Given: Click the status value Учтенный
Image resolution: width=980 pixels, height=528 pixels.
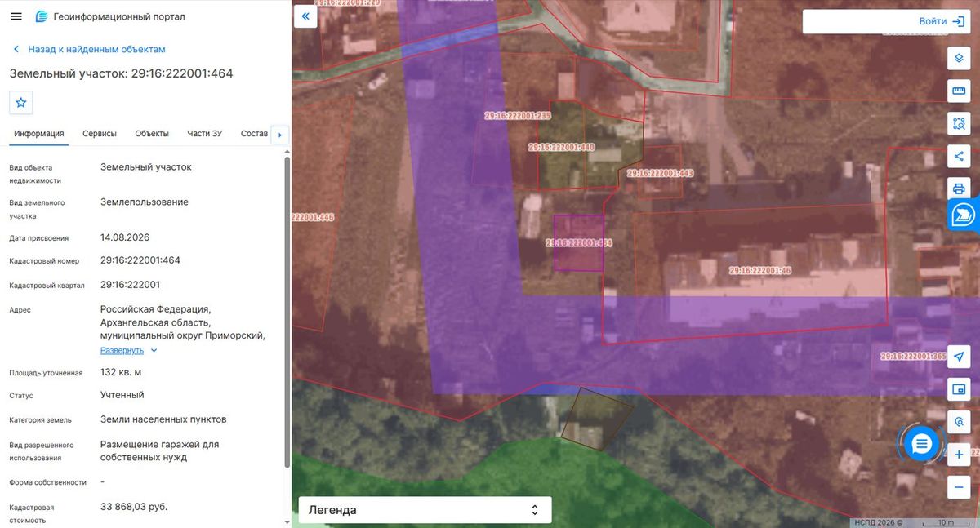Looking at the screenshot, I should 122,395.
